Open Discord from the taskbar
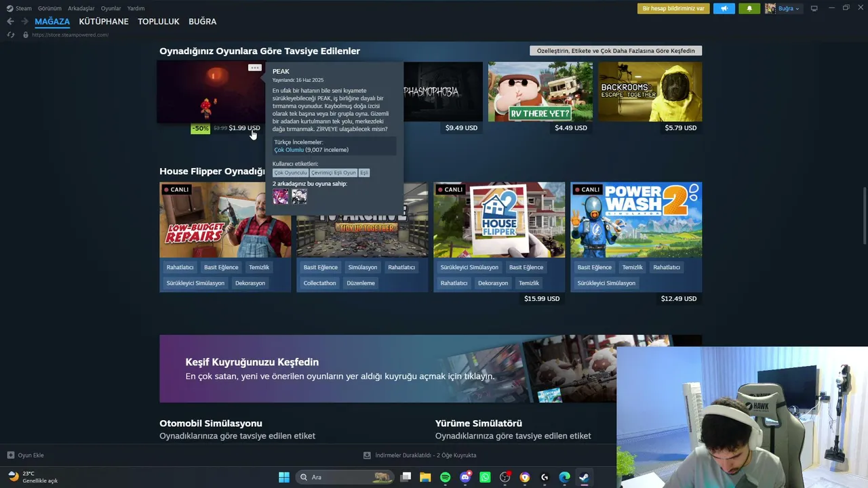The height and width of the screenshot is (488, 868). [x=465, y=477]
